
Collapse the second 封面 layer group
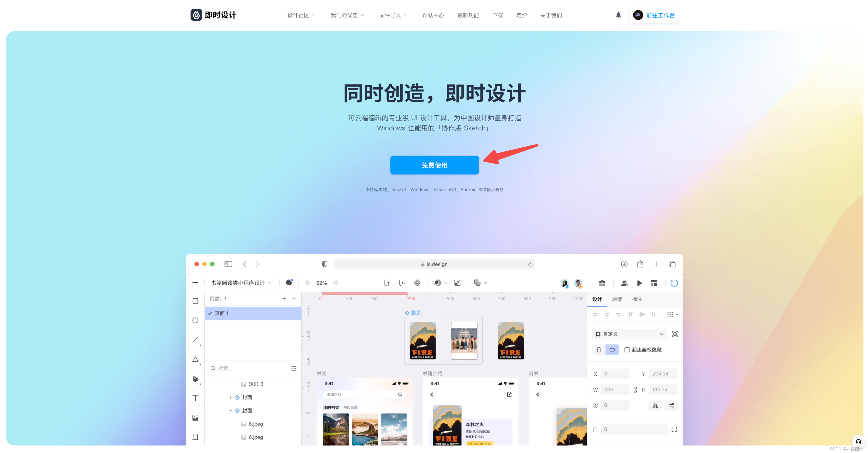pyautogui.click(x=231, y=411)
